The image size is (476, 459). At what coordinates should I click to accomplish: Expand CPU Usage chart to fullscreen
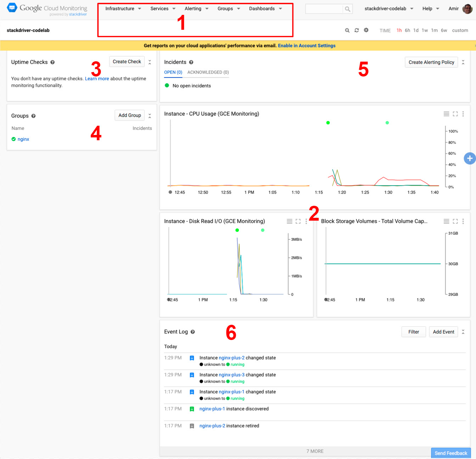coord(455,114)
